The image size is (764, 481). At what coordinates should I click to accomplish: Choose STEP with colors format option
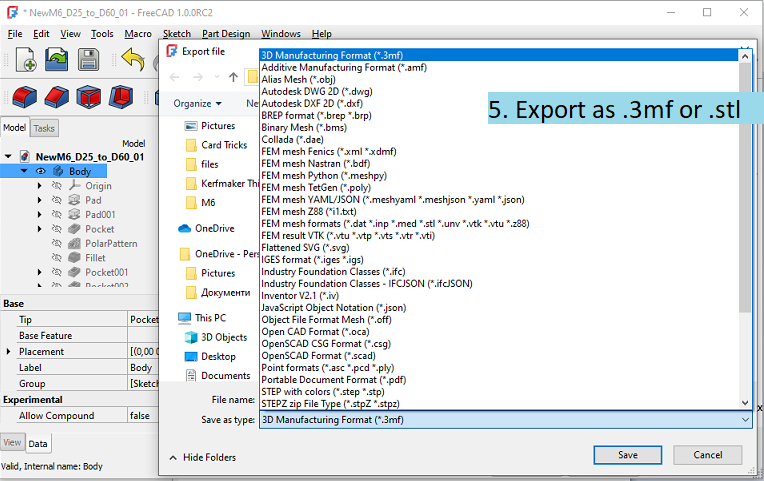click(x=323, y=392)
